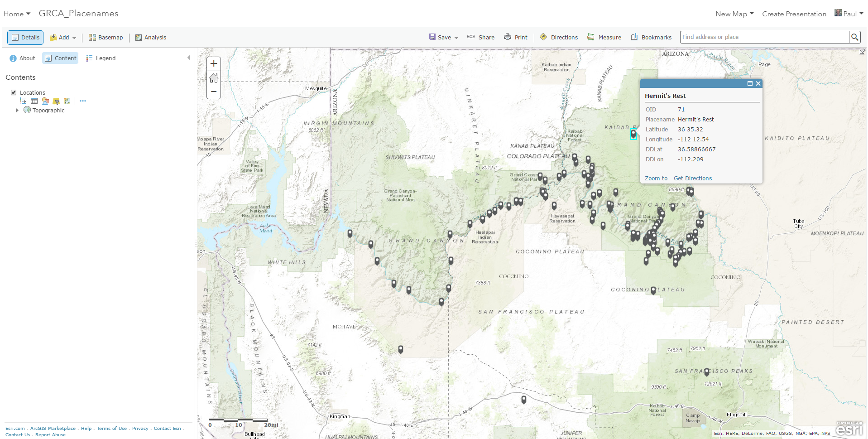Open the New Map dropdown
868x439 pixels.
[x=734, y=14]
